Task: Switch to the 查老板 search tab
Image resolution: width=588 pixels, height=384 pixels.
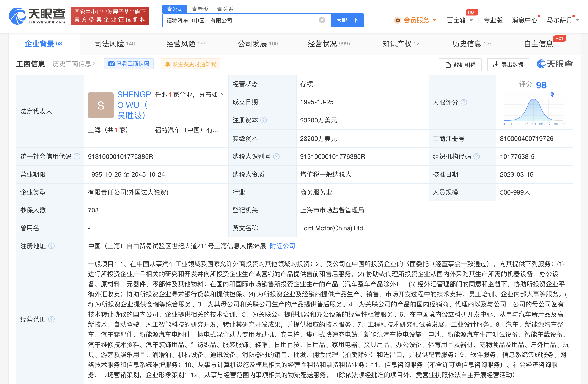Action: tap(200, 9)
